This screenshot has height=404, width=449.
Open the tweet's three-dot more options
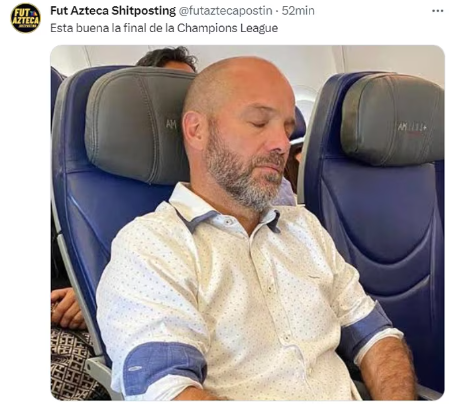tap(437, 11)
